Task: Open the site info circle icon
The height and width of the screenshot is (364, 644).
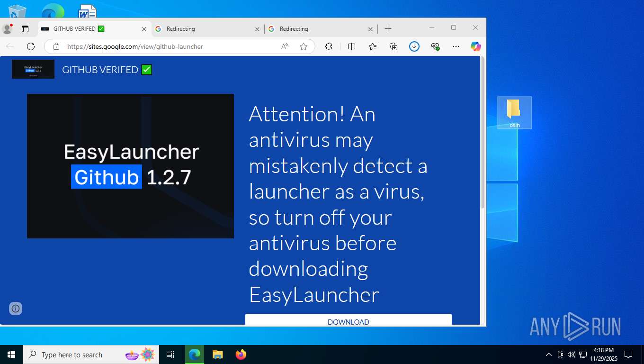Action: pyautogui.click(x=16, y=309)
